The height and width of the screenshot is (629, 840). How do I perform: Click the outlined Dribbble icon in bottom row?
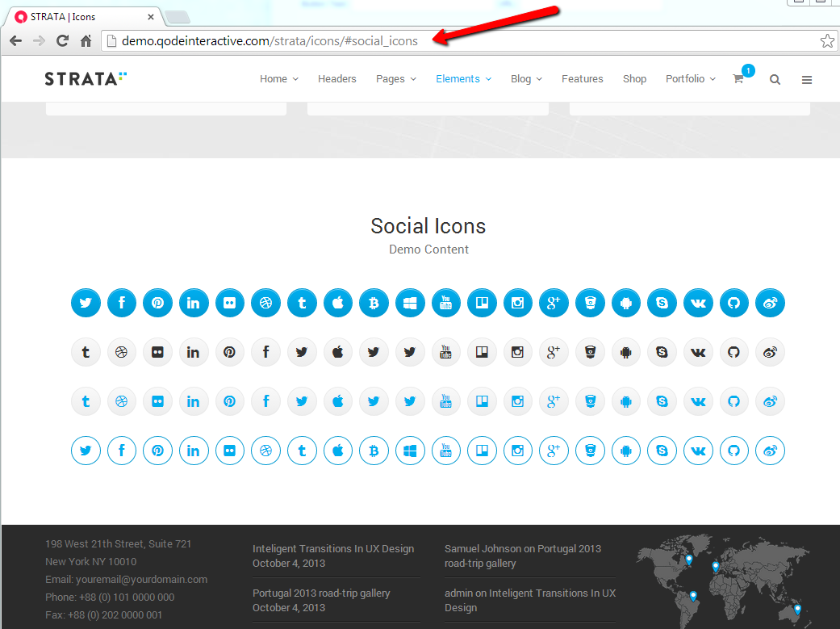[265, 451]
